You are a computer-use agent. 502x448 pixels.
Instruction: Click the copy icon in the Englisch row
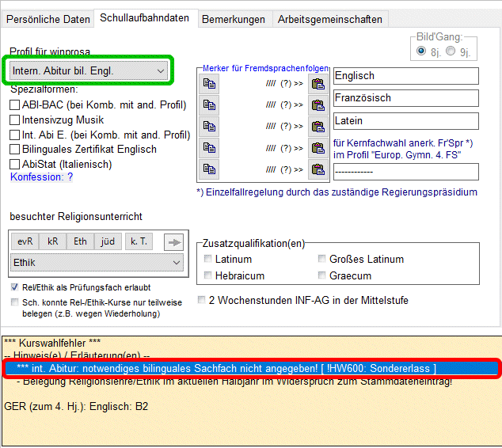tap(209, 83)
